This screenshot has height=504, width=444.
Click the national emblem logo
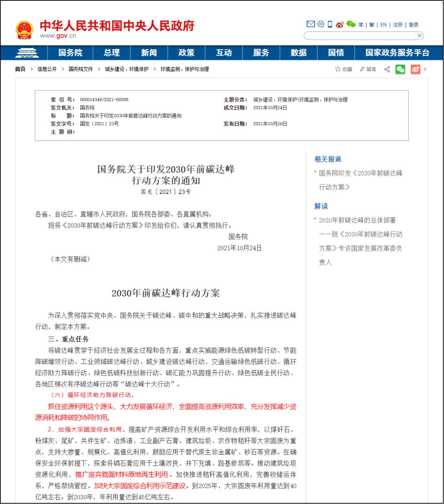25,29
